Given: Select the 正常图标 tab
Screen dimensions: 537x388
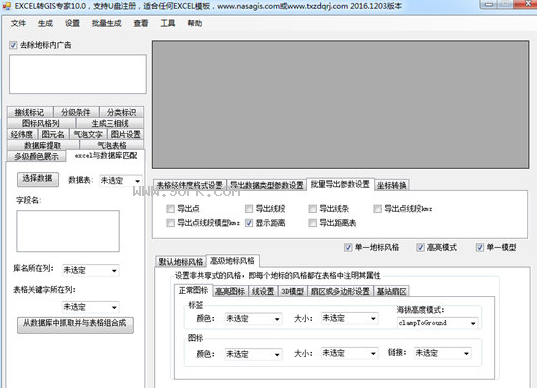Looking at the screenshot, I should click(193, 290).
